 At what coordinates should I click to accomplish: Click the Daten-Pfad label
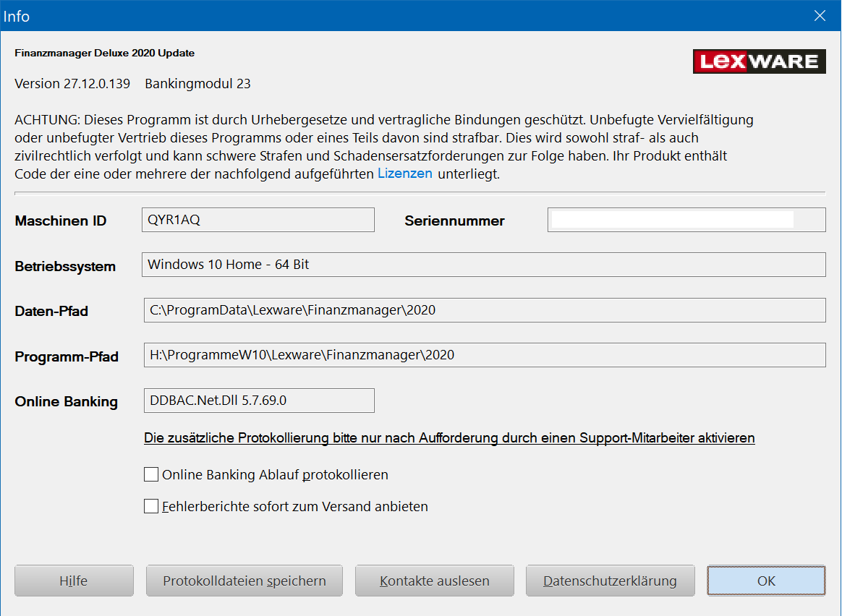point(51,311)
